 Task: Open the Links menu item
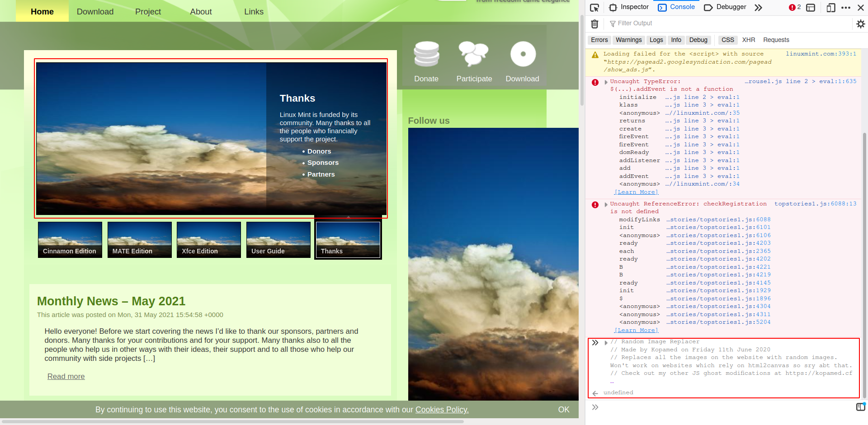tap(254, 11)
